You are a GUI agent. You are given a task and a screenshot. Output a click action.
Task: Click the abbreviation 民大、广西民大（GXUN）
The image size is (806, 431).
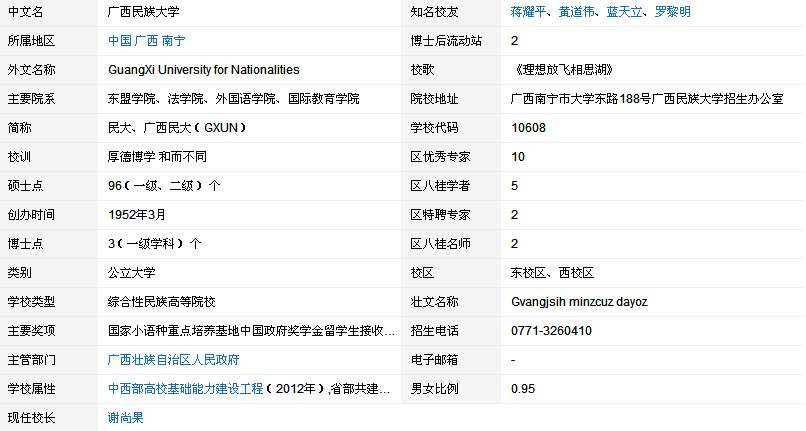pos(177,128)
